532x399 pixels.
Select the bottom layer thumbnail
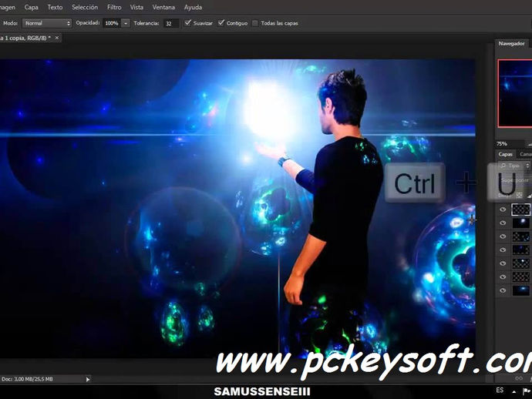click(520, 290)
